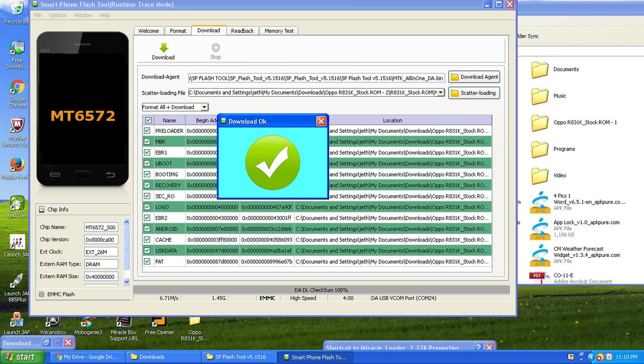The image size is (644, 364).
Task: Launch Google Chrome desktop icon
Action: coord(17,87)
